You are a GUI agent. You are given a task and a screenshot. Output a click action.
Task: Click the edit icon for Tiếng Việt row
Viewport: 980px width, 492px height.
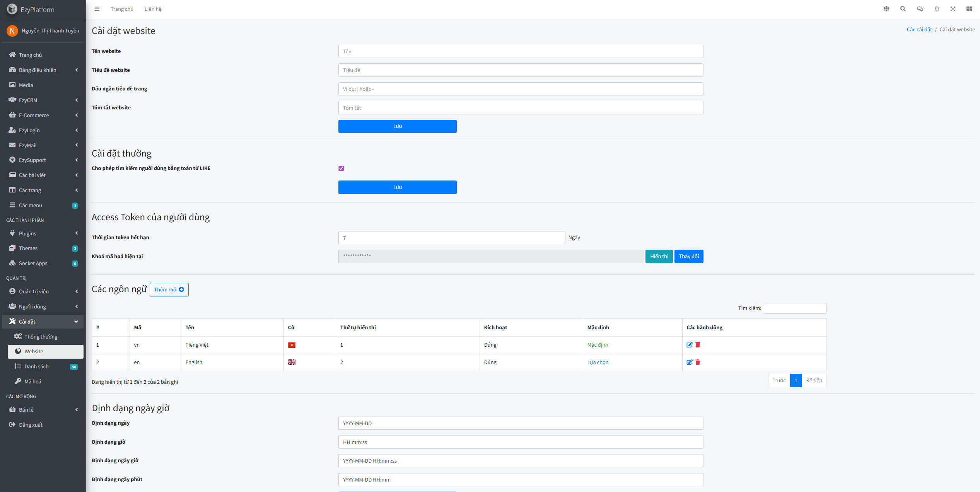[689, 345]
